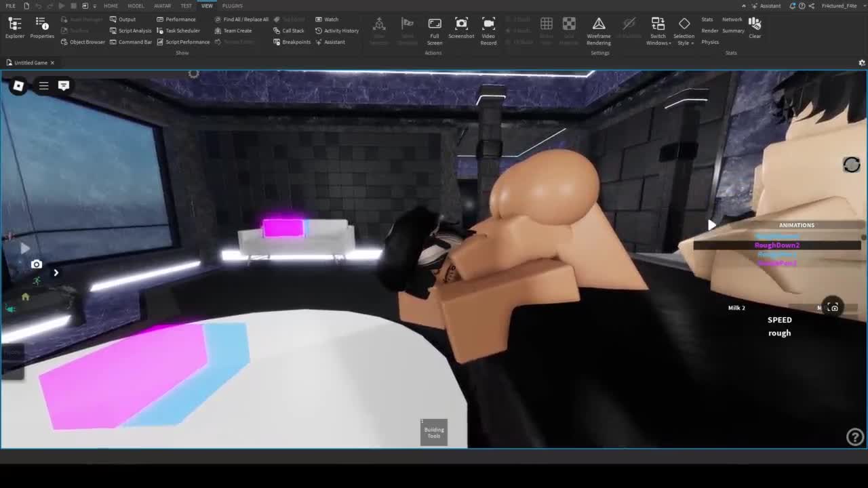The width and height of the screenshot is (868, 488).
Task: Click the Clear stats icon
Action: [755, 28]
